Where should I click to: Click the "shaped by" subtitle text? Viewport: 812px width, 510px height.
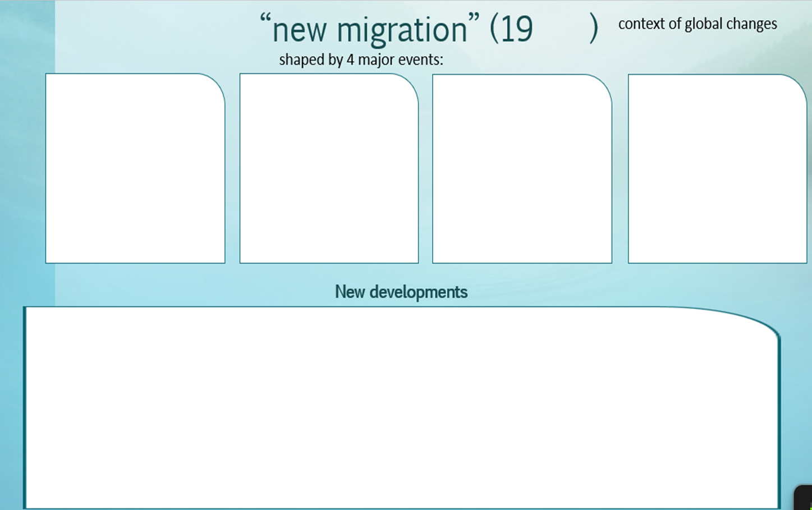[x=311, y=59]
